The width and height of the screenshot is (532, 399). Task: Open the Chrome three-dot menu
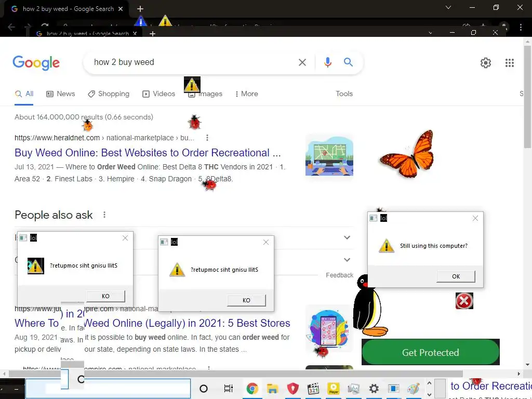[x=521, y=27]
